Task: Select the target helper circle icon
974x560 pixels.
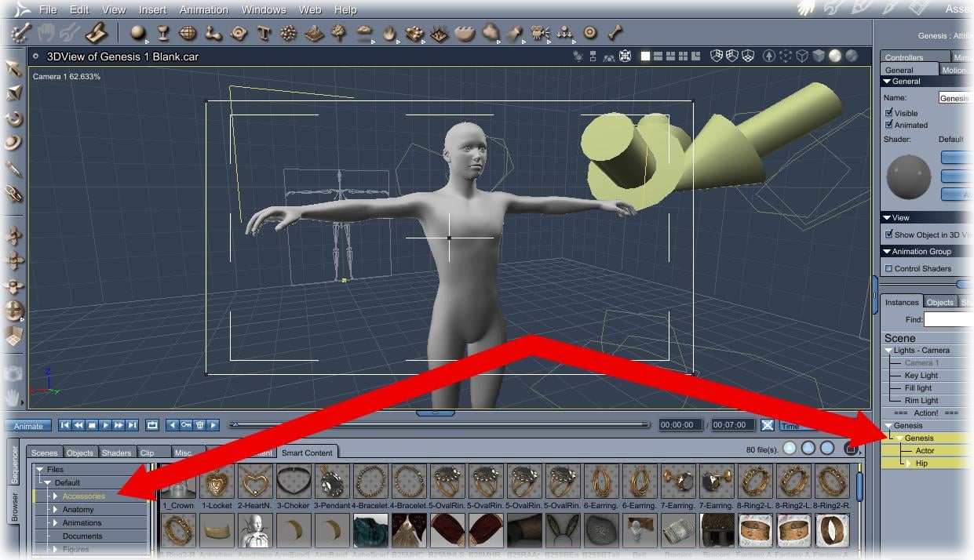Action: point(590,33)
